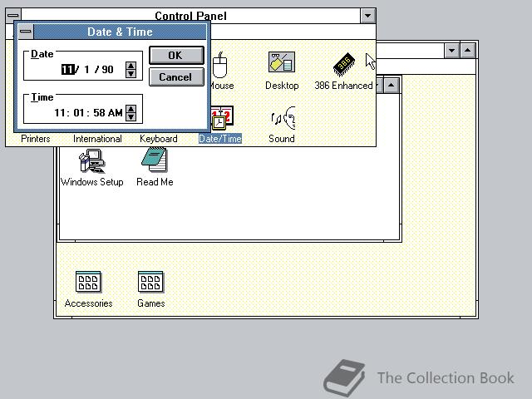Maximize the Main group window
Screen dimensions: 532x399
[392, 85]
